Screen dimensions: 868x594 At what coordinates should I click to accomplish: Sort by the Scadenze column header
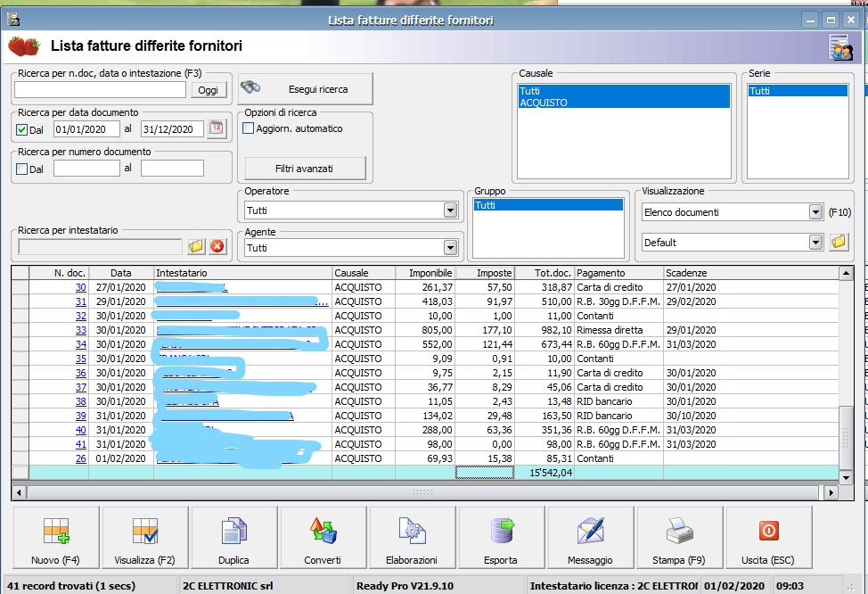750,273
